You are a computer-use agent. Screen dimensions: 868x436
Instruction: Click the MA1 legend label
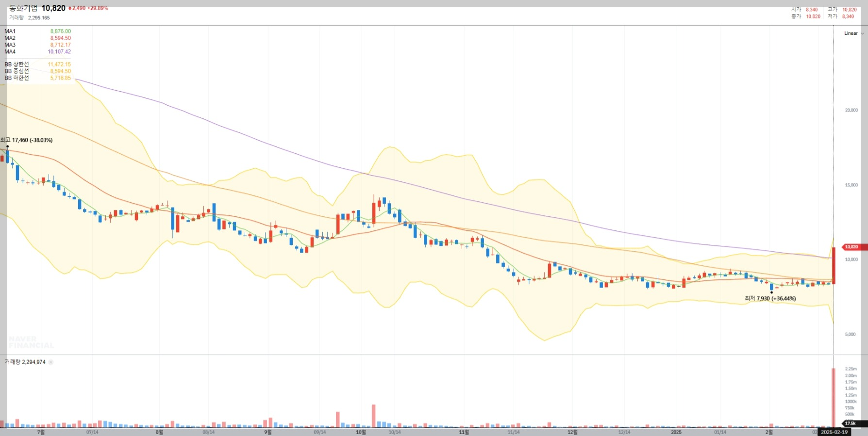coord(10,32)
